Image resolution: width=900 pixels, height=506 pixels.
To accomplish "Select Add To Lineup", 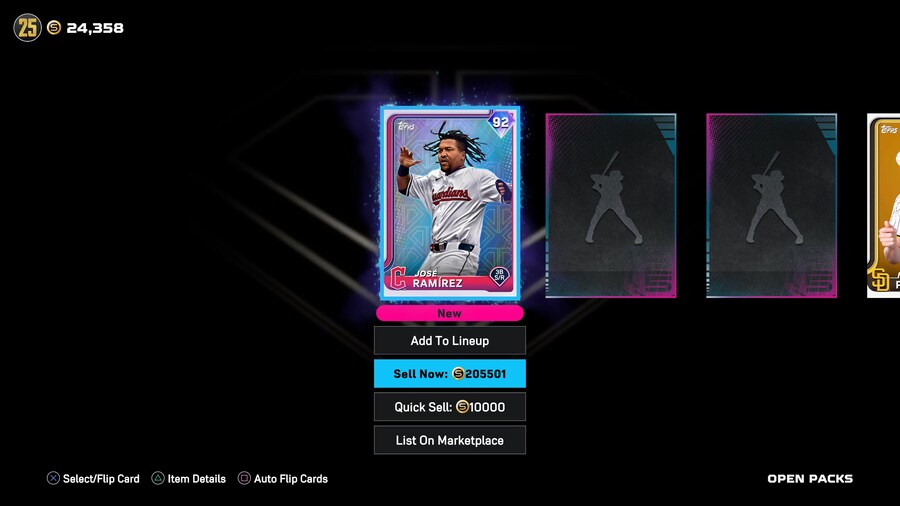I will (449, 341).
